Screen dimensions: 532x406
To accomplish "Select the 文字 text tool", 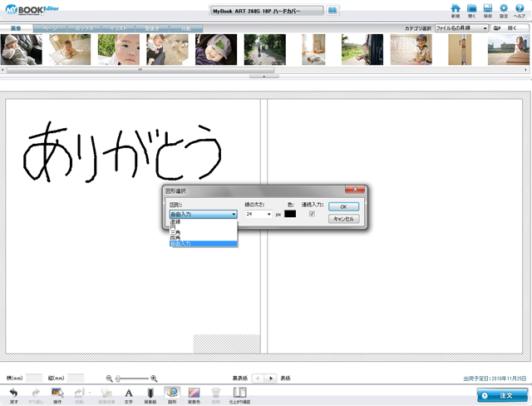I will point(128,395).
